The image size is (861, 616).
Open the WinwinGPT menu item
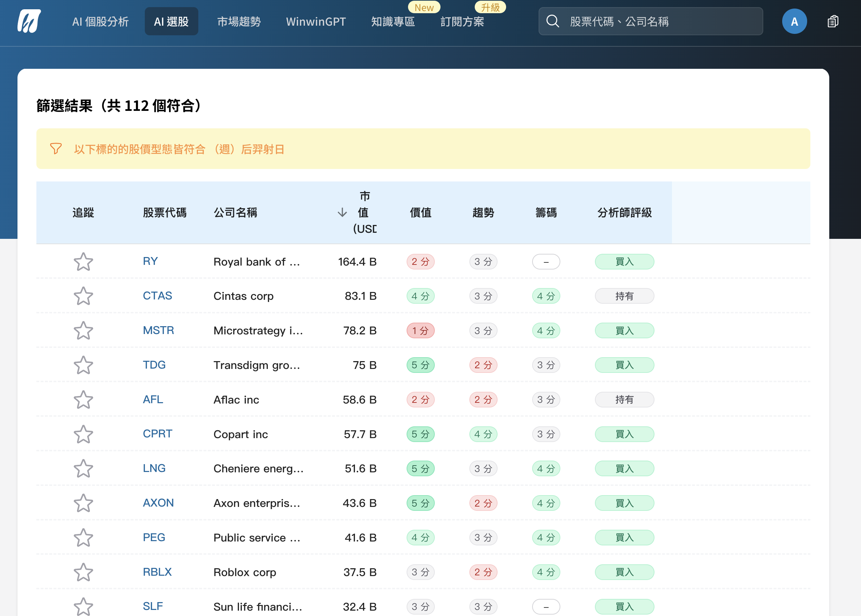pyautogui.click(x=316, y=22)
